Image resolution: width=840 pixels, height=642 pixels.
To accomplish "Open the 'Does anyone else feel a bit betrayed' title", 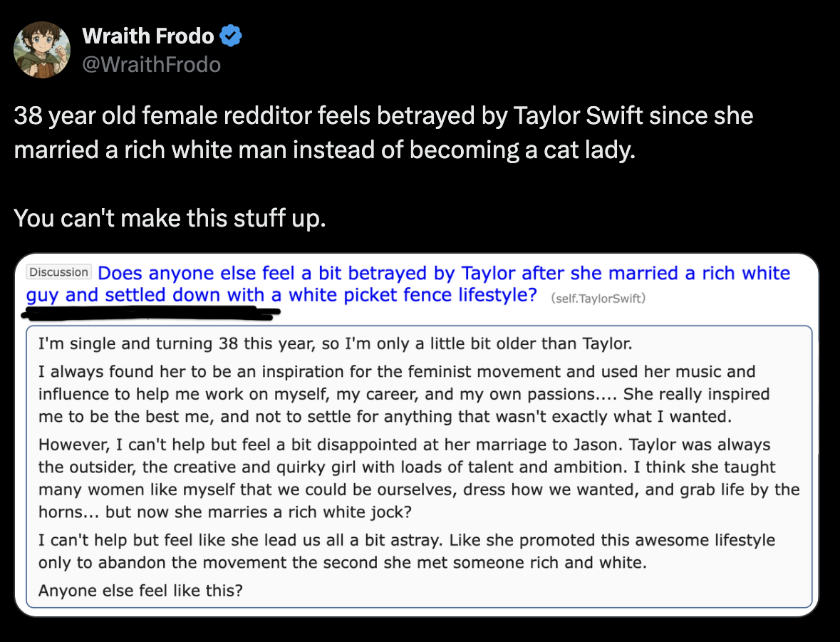I will [408, 284].
